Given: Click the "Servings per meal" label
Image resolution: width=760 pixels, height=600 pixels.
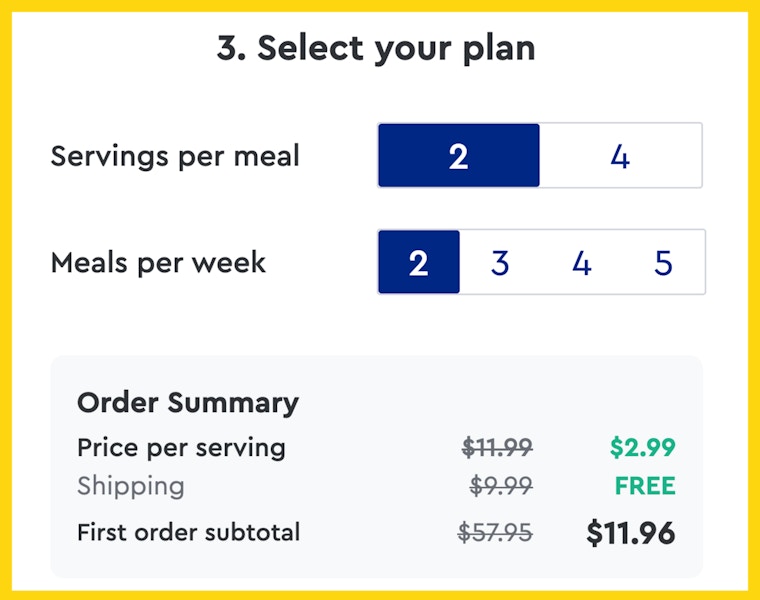Looking at the screenshot, I should coord(175,156).
